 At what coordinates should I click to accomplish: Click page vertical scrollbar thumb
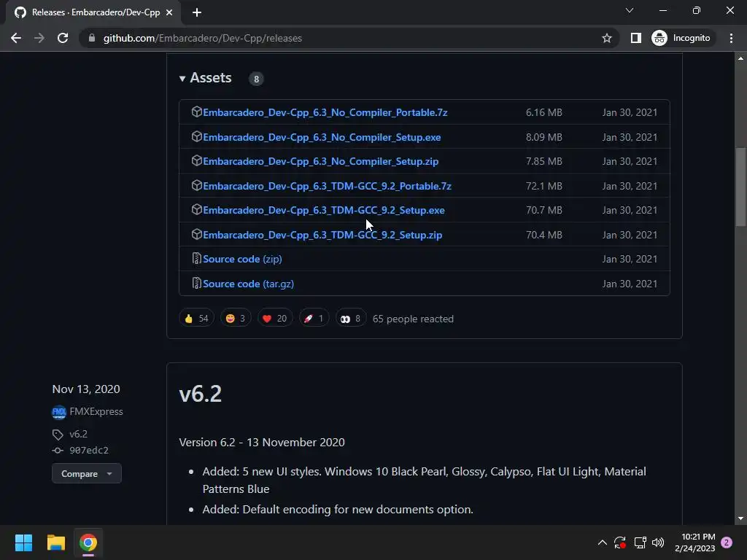pos(740,187)
